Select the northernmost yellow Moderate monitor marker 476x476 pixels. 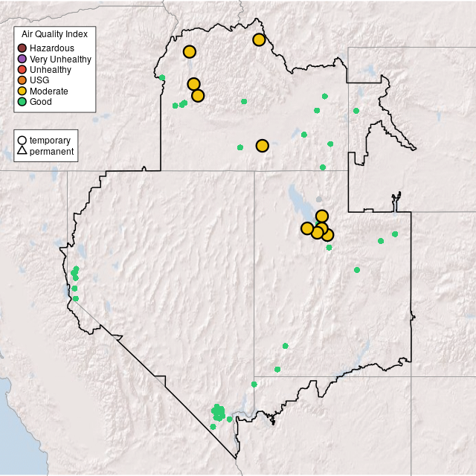click(x=259, y=39)
